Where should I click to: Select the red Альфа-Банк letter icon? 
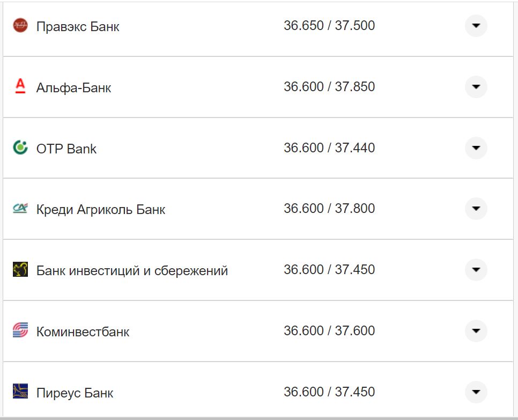tap(20, 86)
